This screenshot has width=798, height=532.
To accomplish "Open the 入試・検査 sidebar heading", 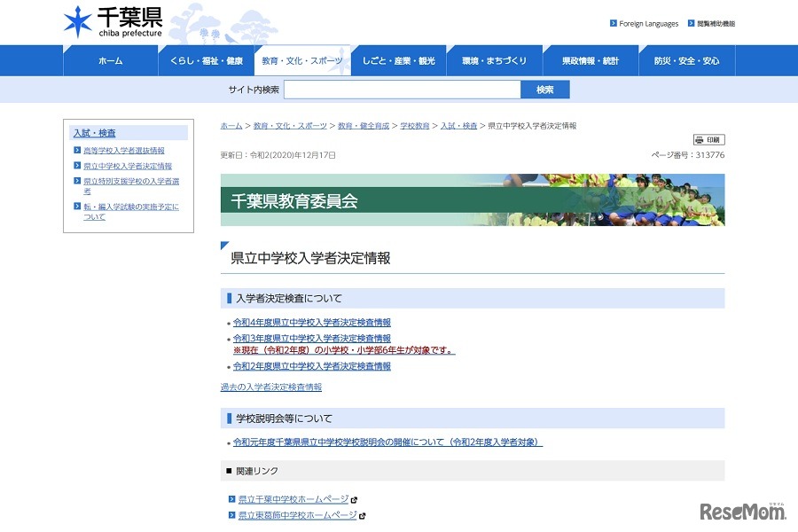I will (95, 133).
